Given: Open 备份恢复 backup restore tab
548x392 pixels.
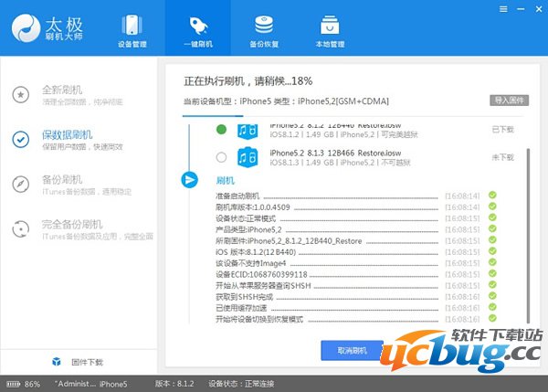Looking at the screenshot, I should pyautogui.click(x=264, y=31).
